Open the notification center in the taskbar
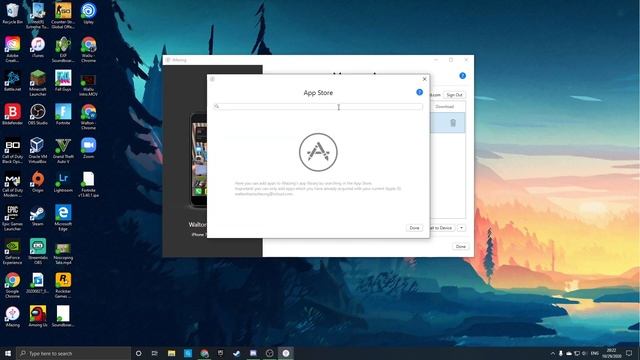This screenshot has height=360, width=640. 629,353
